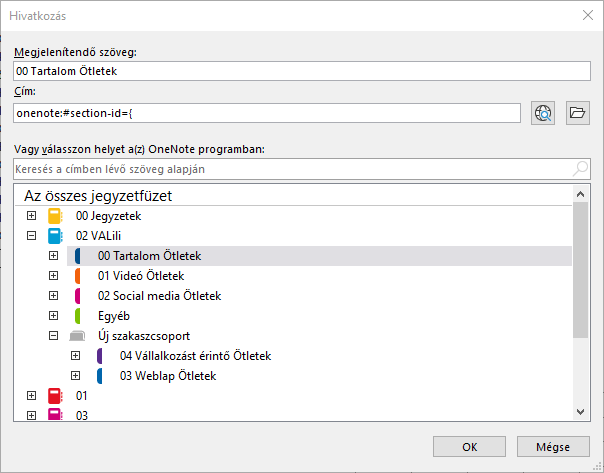Click the Megjelenítendő szöveg text field
Image resolution: width=604 pixels, height=473 pixels.
click(302, 72)
